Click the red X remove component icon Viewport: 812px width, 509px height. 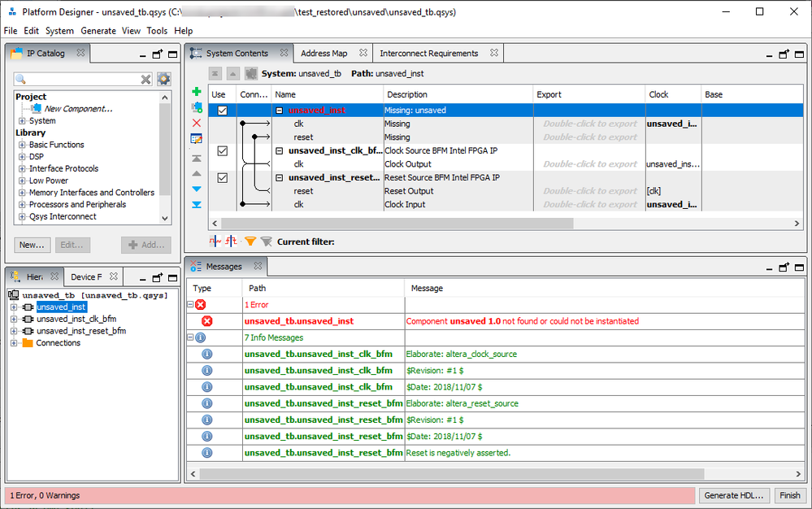[196, 123]
